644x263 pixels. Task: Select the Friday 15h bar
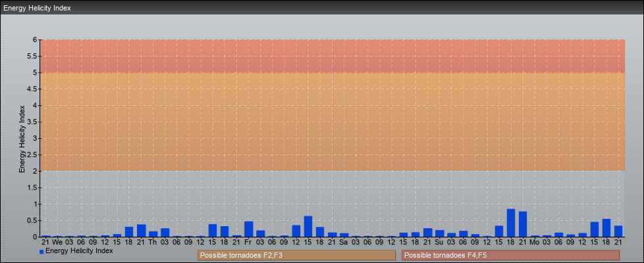[x=308, y=226]
